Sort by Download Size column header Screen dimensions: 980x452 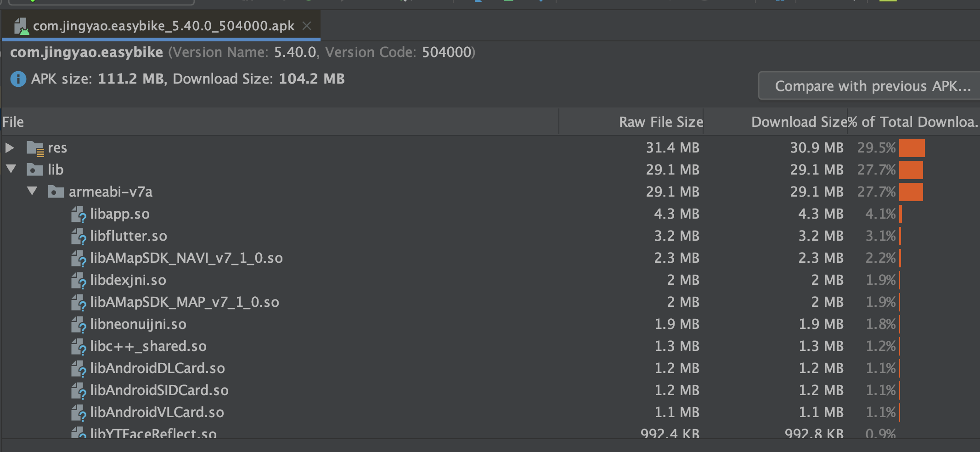click(798, 122)
